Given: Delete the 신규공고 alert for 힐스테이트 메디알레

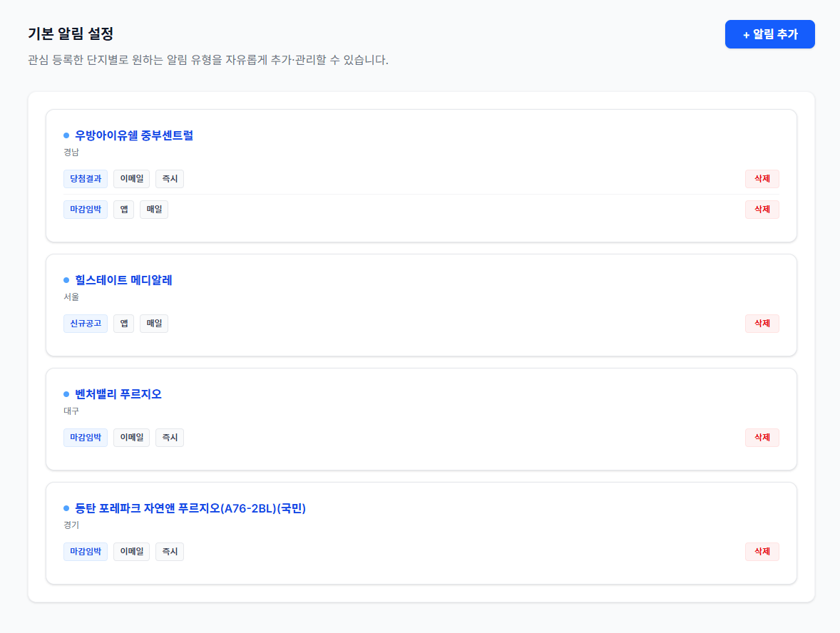Looking at the screenshot, I should [x=762, y=323].
